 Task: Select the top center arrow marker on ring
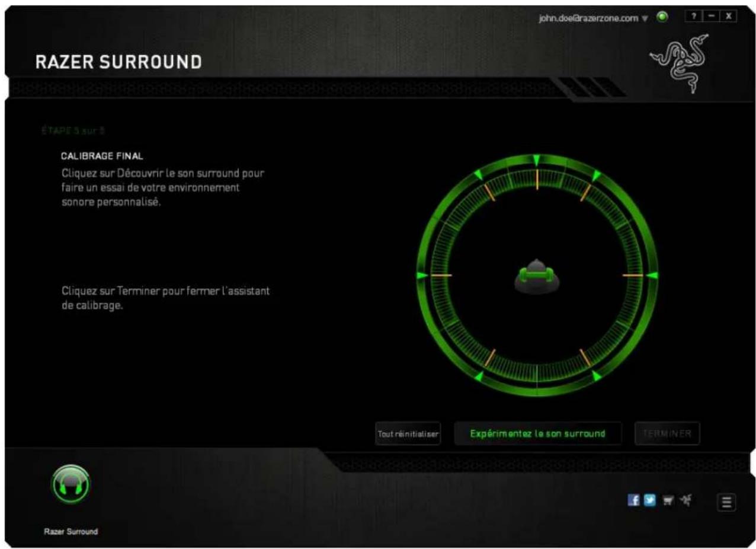537,160
